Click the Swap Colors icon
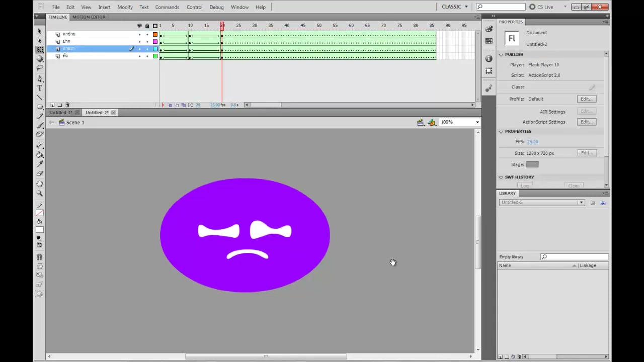644x362 pixels. pyautogui.click(x=40, y=245)
